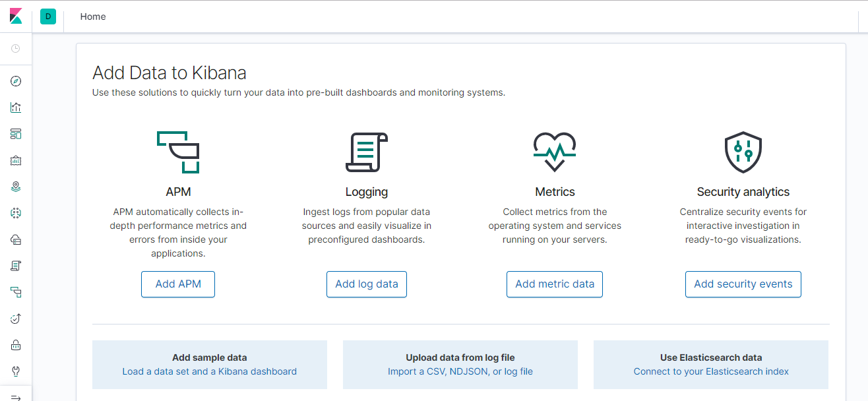Click the Logging scroll illustration

[367, 152]
